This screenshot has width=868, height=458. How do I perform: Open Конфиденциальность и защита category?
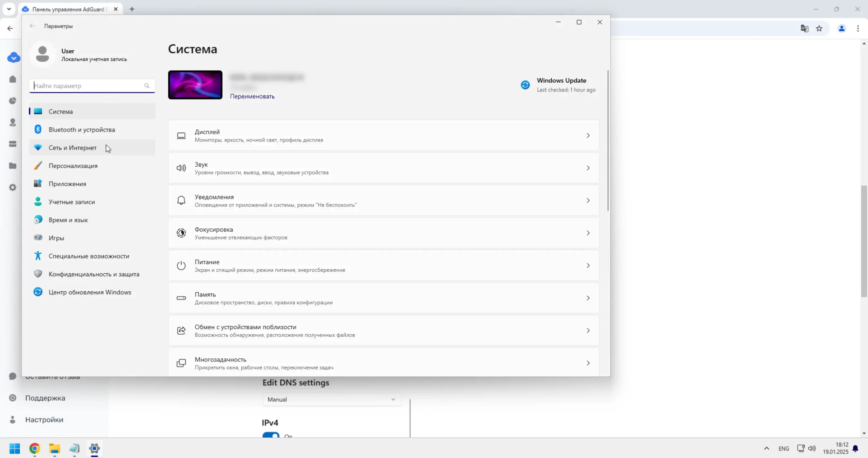point(94,274)
